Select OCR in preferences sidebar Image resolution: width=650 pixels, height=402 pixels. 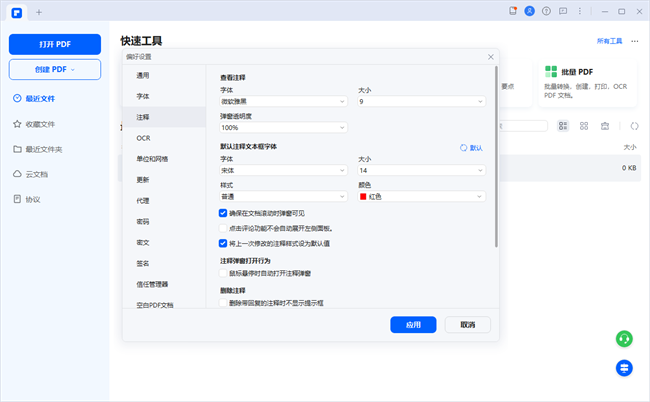[143, 138]
